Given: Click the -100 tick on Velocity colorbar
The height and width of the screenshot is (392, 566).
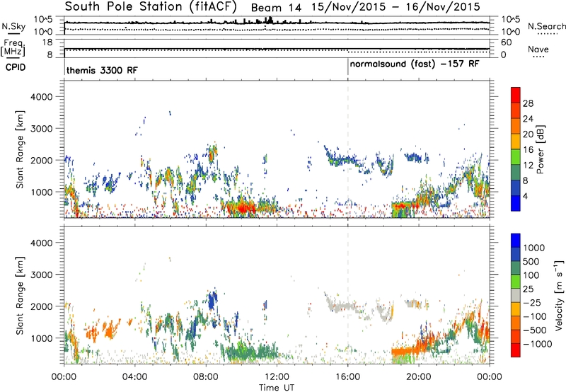Looking at the screenshot, I should [x=535, y=316].
